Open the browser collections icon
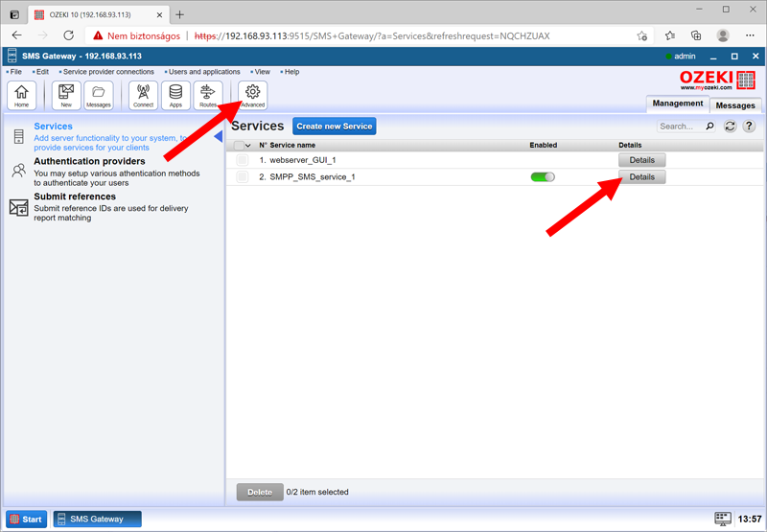The width and height of the screenshot is (767, 532). 696,35
